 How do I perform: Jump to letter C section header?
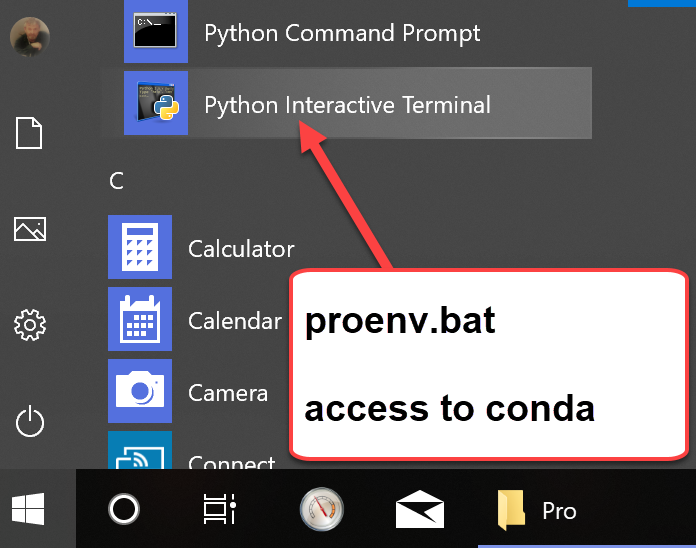[116, 181]
